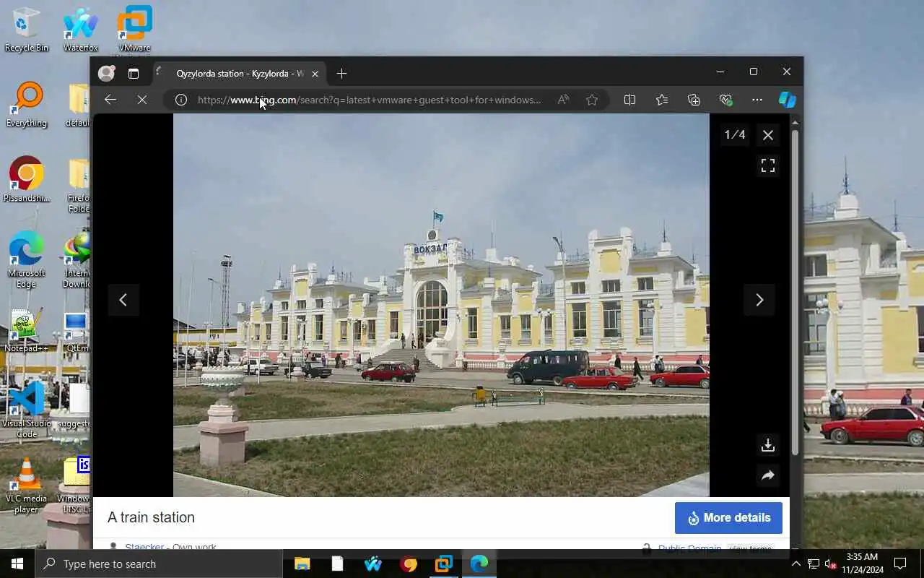Viewport: 924px width, 578px height.
Task: Click the taskbar search box
Action: pos(159,564)
